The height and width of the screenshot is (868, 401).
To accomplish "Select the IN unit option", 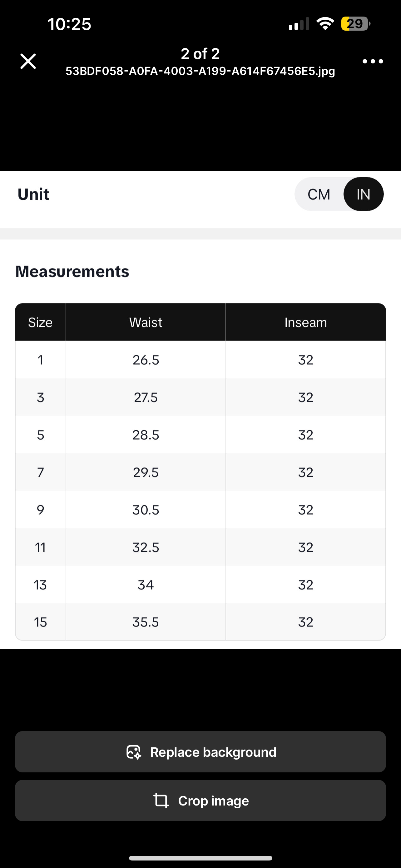I will 363,194.
